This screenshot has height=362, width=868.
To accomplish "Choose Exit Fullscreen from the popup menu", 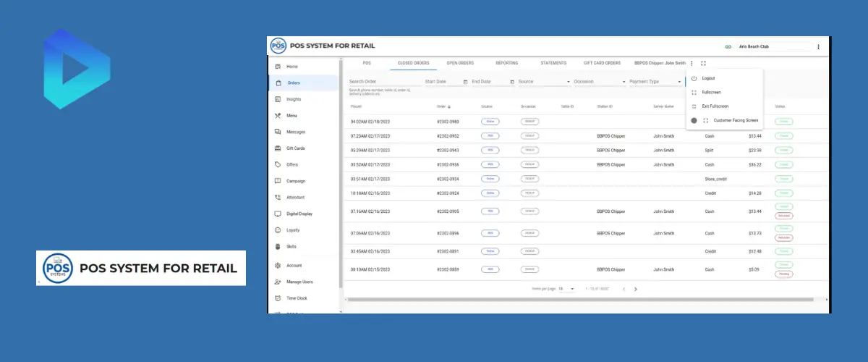I will [x=724, y=106].
